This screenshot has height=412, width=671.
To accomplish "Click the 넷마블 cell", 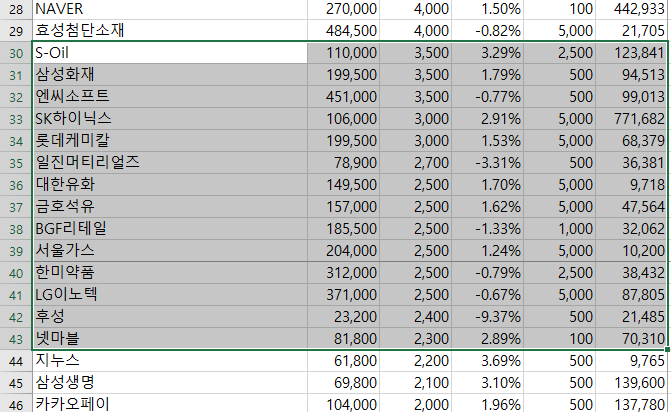I will coord(170,339).
